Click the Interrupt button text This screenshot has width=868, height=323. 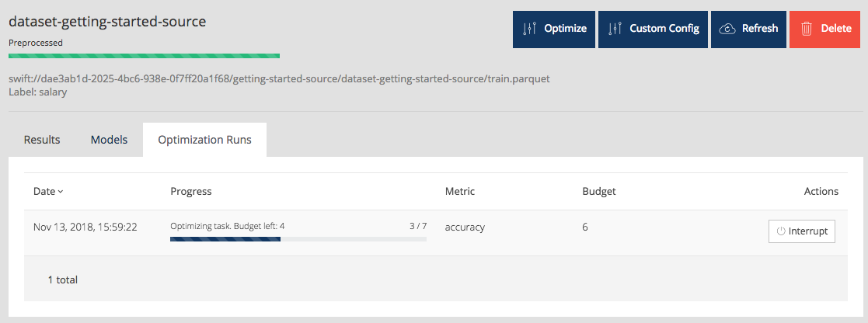tap(807, 231)
